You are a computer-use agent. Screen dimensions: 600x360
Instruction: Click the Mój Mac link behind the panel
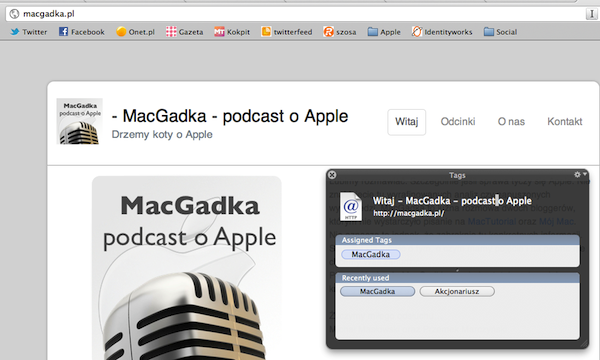[556, 222]
